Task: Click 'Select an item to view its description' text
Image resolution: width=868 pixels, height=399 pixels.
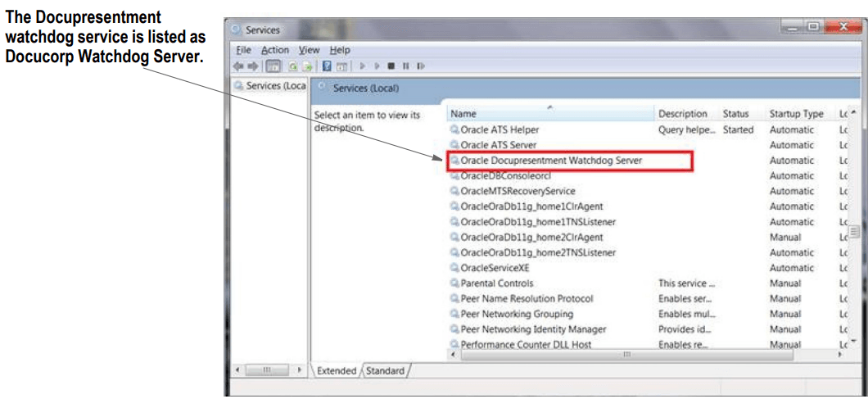Action: [x=367, y=121]
